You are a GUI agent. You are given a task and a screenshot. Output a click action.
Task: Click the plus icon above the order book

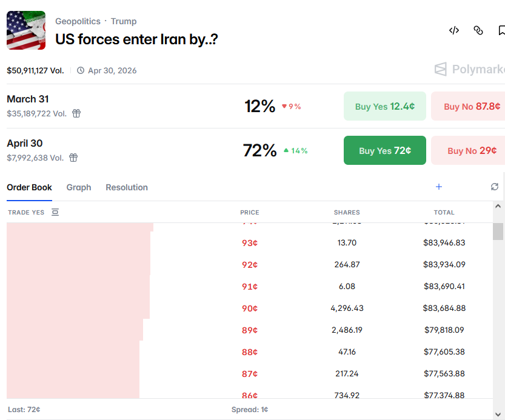(439, 187)
